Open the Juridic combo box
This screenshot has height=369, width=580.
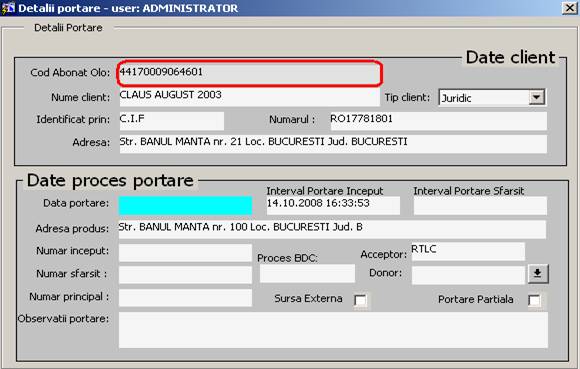click(492, 98)
